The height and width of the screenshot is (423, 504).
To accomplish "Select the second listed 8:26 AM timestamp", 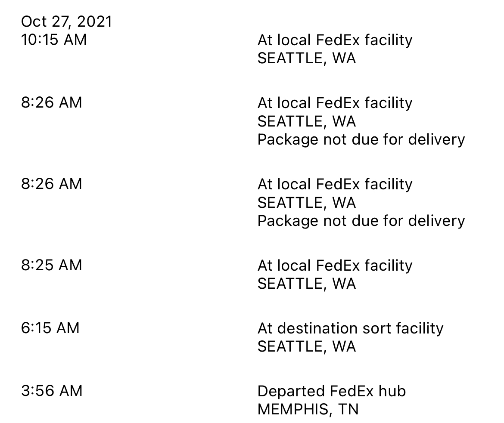I will (51, 184).
